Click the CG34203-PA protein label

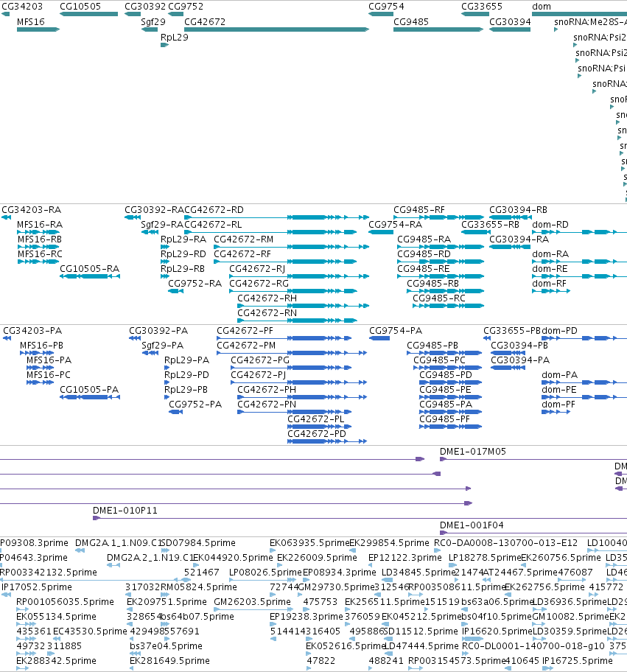click(32, 331)
